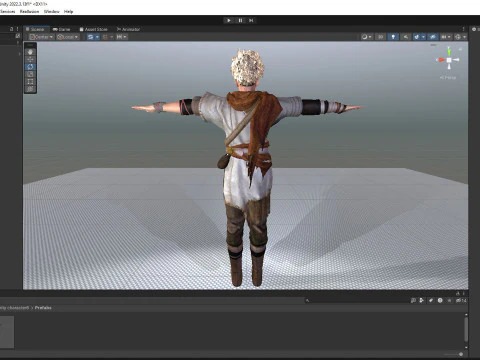Open the Center pivot mode dropdown
The width and height of the screenshot is (480, 360).
41,37
